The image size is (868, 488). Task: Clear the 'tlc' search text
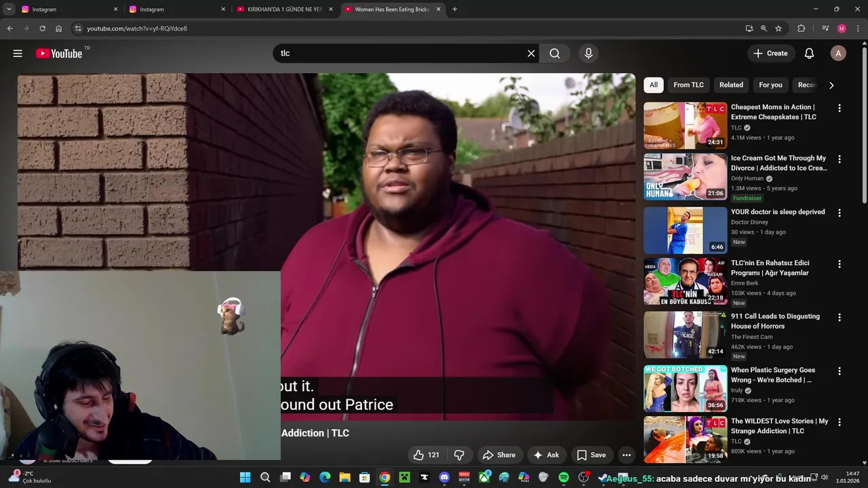[x=531, y=54]
